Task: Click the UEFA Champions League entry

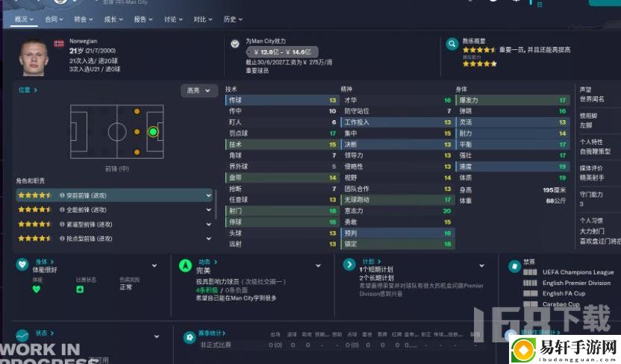Action: [x=578, y=272]
